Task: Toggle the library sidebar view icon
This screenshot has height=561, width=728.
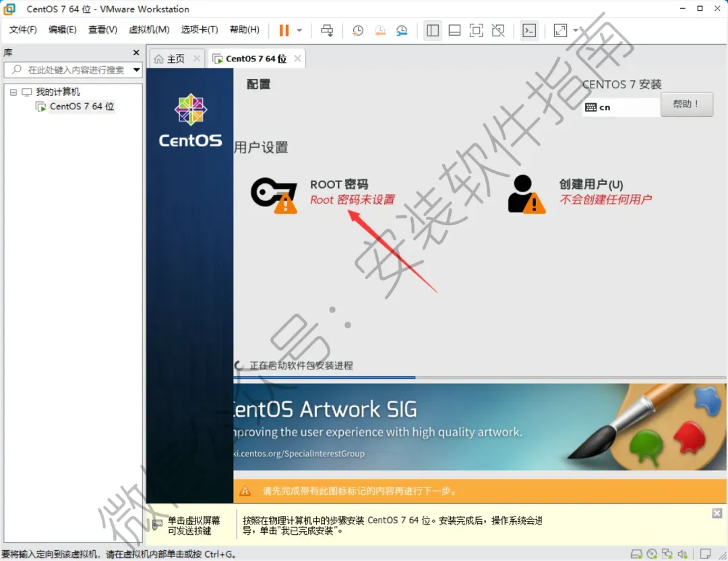Action: [x=433, y=30]
